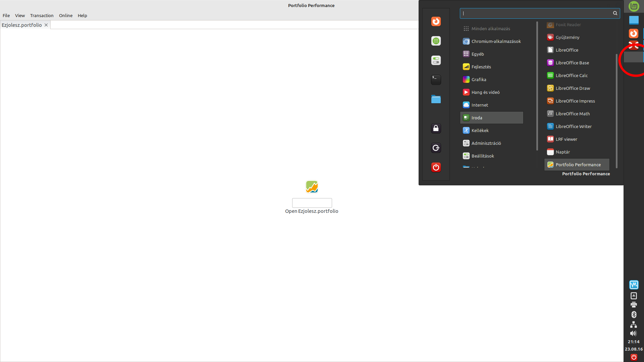Select the Minden alkalmazás category
The image size is (644, 362).
(x=491, y=28)
